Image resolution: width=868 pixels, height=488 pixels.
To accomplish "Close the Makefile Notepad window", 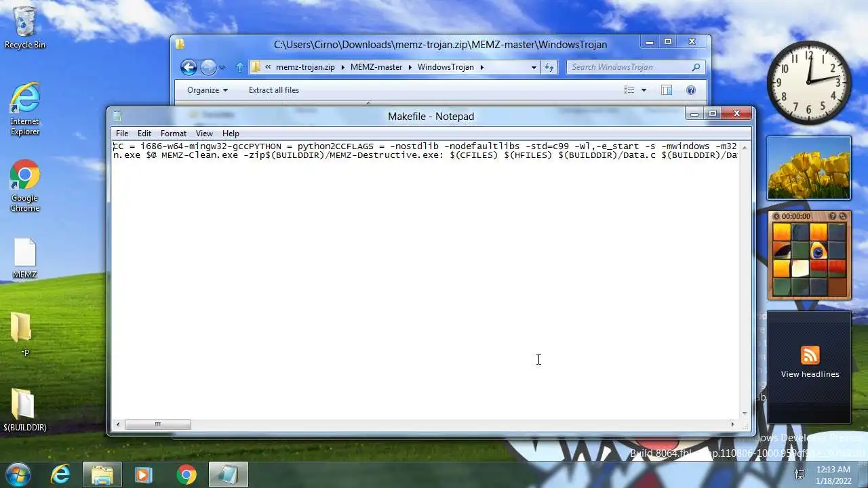I will [x=736, y=114].
